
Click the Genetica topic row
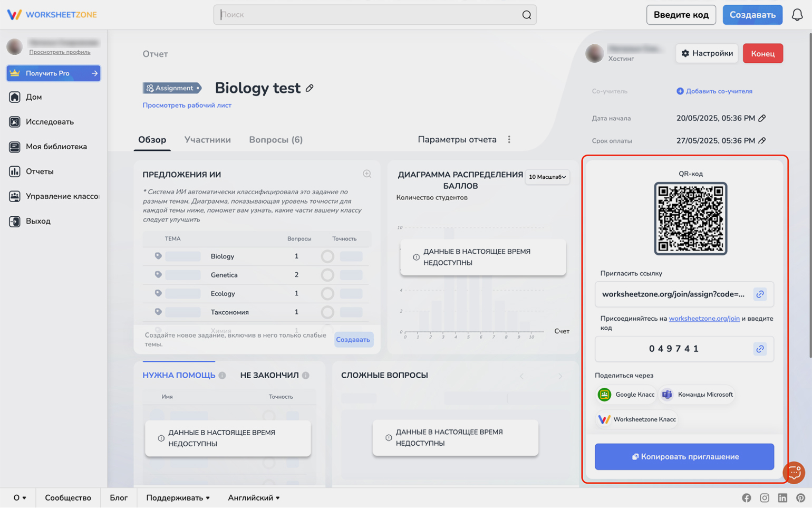(x=257, y=275)
